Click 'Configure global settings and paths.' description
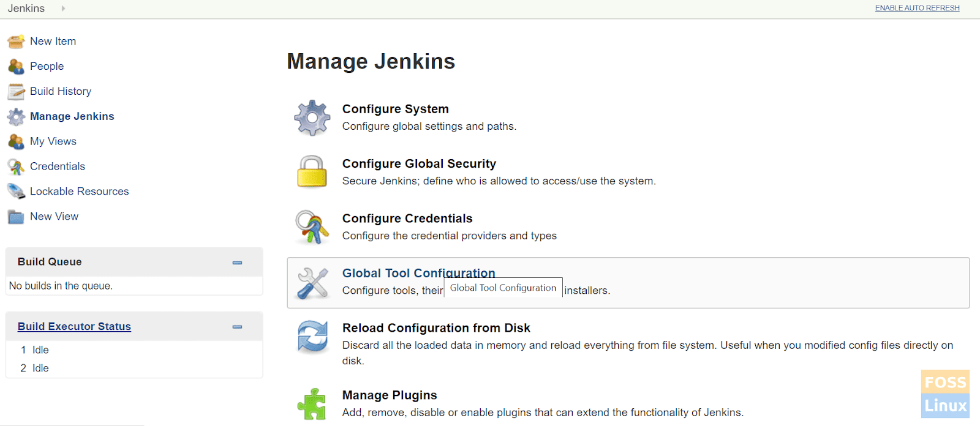 point(429,127)
